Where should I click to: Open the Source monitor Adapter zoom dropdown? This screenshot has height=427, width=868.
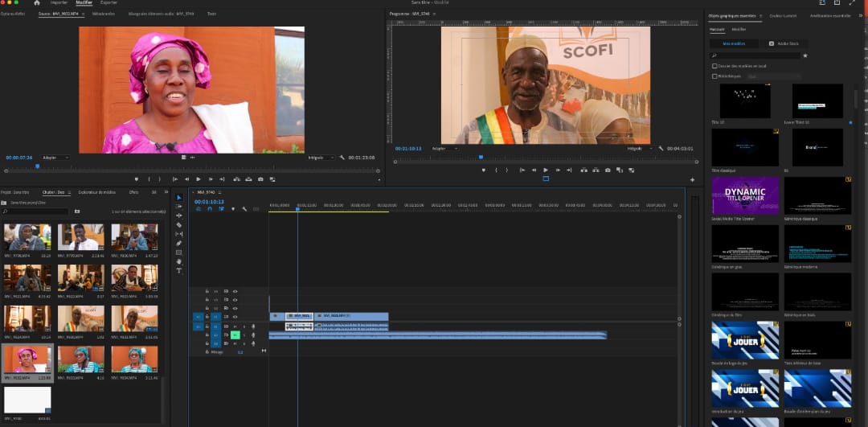coord(55,158)
